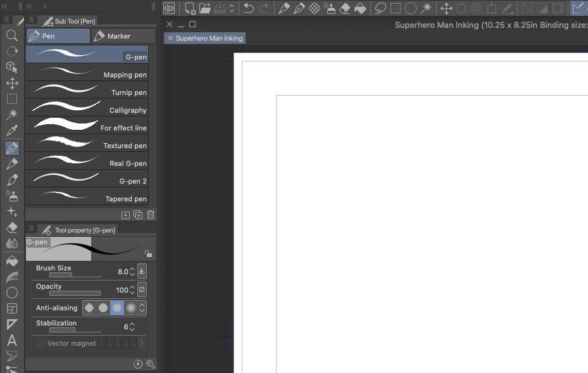
Task: Open the Sub Tool panel menu
Action: 32,20
